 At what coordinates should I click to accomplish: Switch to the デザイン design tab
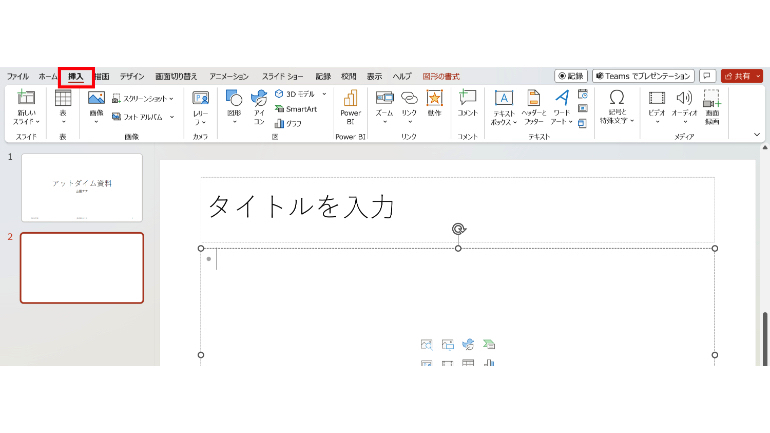tap(132, 77)
